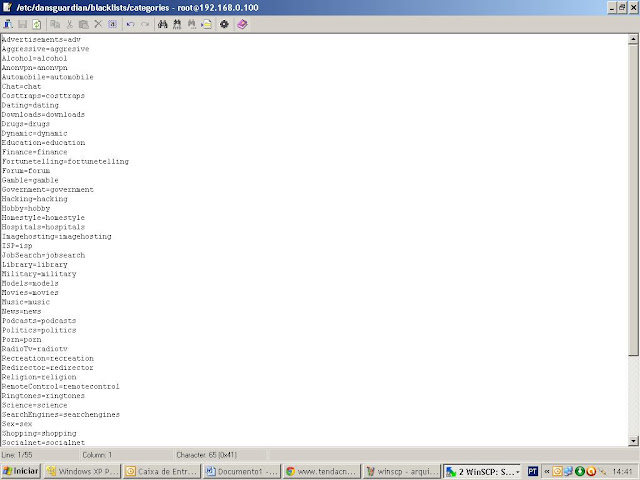Click the Line 1/55 status bar entry

[x=17, y=455]
